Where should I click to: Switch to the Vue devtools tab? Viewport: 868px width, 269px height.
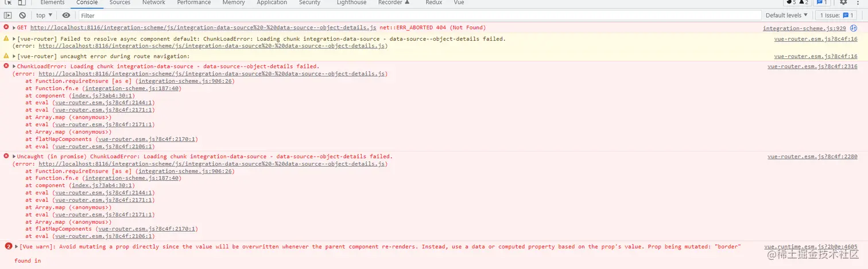(x=459, y=2)
